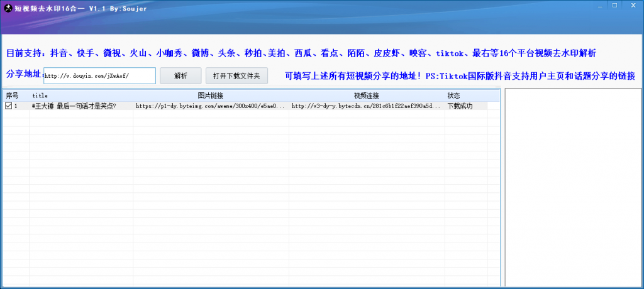This screenshot has width=644, height=289.
Task: Click the 视频连接 column header
Action: (x=367, y=95)
